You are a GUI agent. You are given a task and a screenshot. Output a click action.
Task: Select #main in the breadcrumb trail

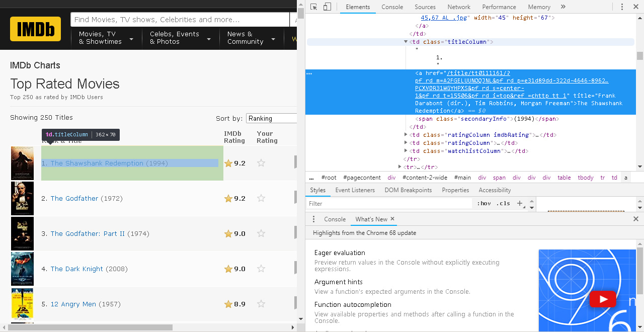(x=462, y=178)
